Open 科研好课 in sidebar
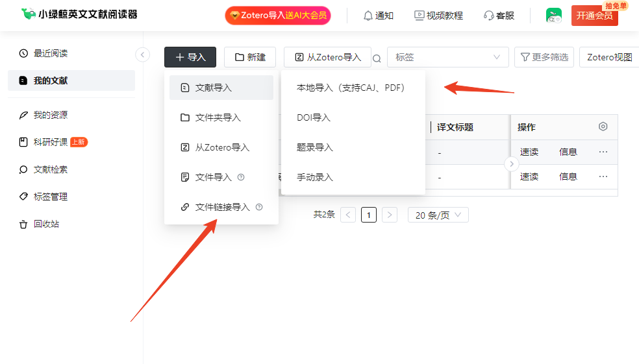The width and height of the screenshot is (639, 364). click(50, 142)
